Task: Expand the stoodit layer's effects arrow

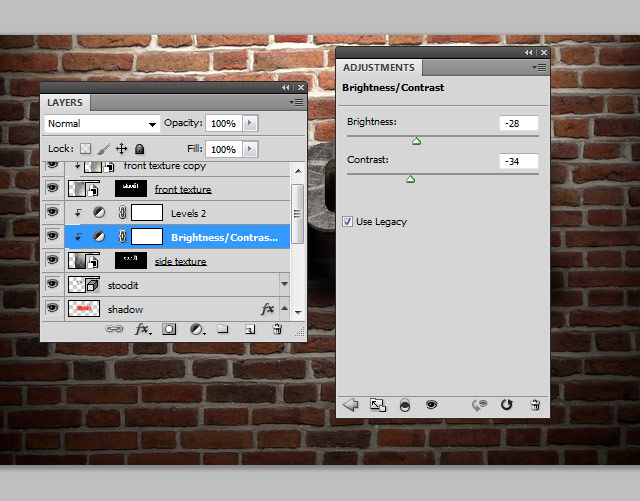Action: [x=284, y=284]
